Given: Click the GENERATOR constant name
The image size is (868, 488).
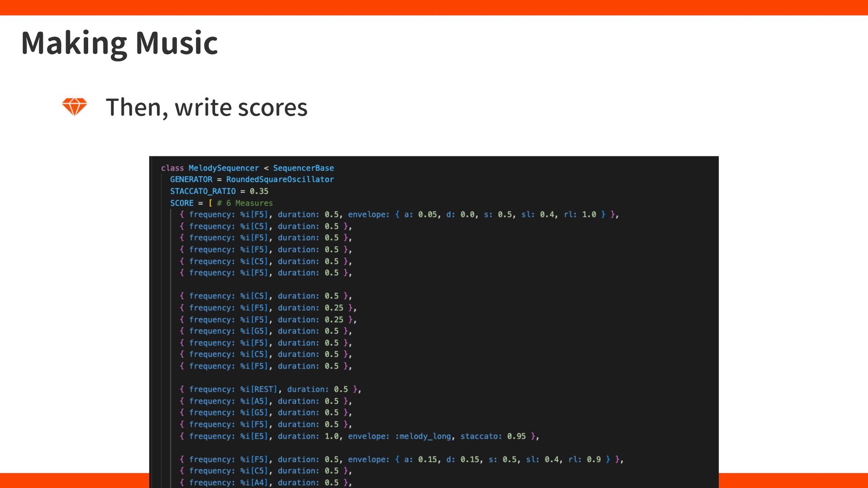Looking at the screenshot, I should click(x=191, y=179).
